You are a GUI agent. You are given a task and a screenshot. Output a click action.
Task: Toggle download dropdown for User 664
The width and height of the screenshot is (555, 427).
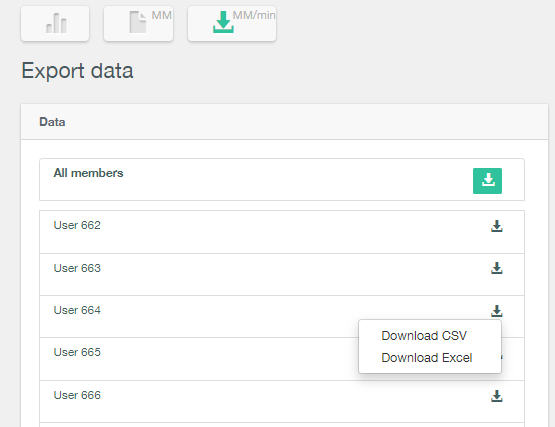497,311
